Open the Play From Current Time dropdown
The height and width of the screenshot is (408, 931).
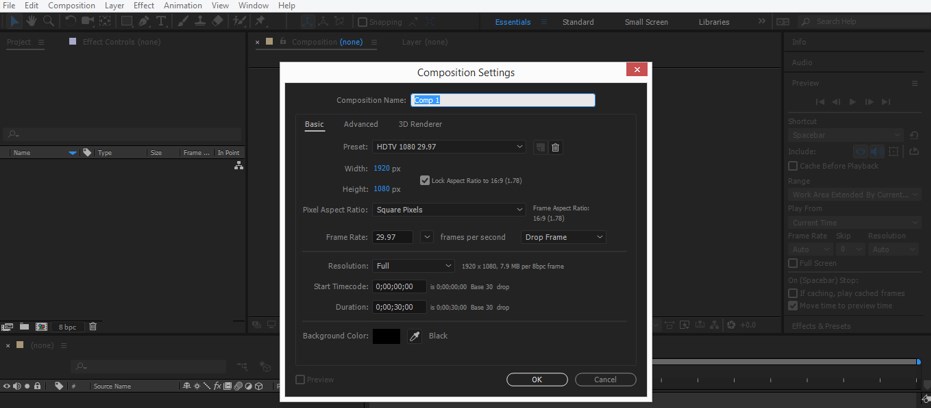[854, 223]
